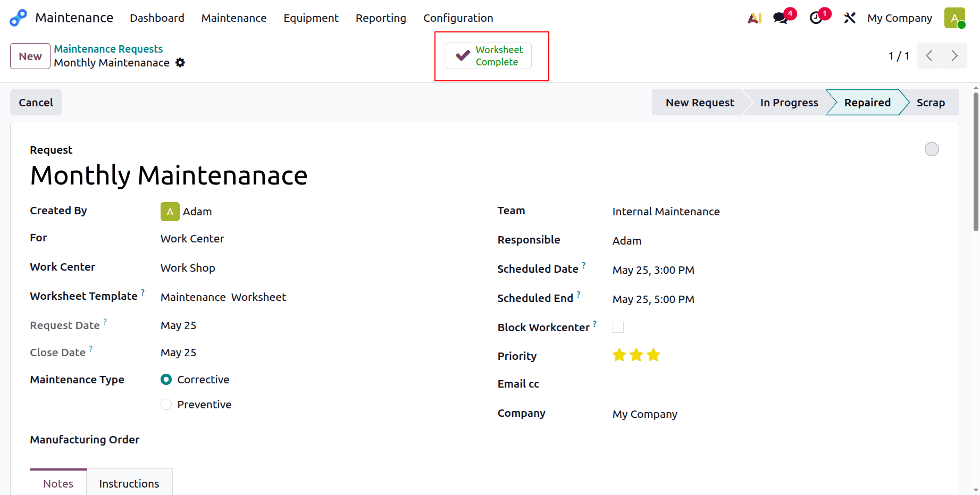Open the conversations message icon
The height and width of the screenshot is (495, 980).
pyautogui.click(x=781, y=18)
